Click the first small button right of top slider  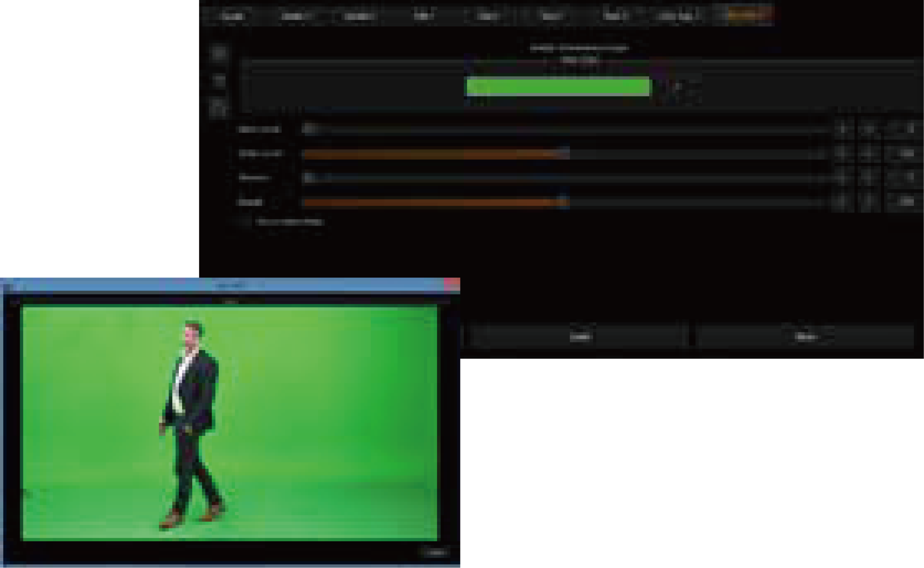[843, 129]
